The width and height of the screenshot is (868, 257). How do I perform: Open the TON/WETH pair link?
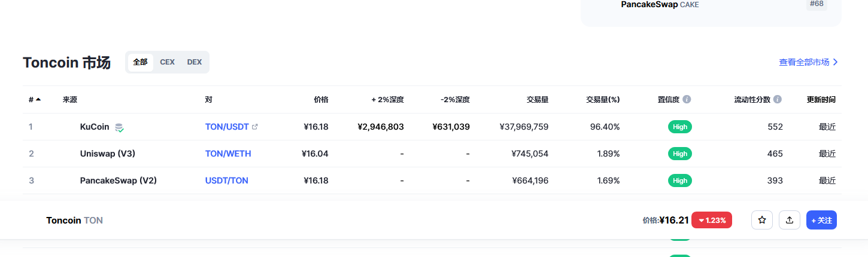[x=228, y=154]
